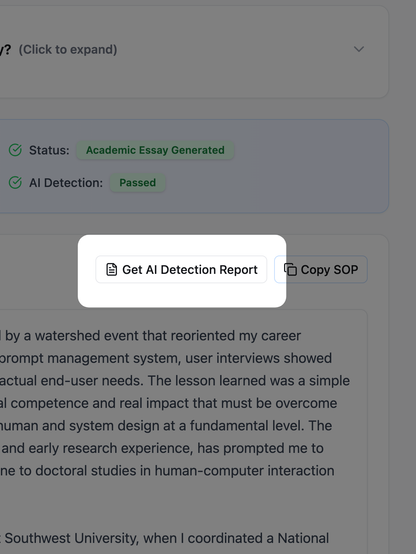Click the document icon in Get AI Detection Report
The width and height of the screenshot is (416, 554).
point(112,270)
